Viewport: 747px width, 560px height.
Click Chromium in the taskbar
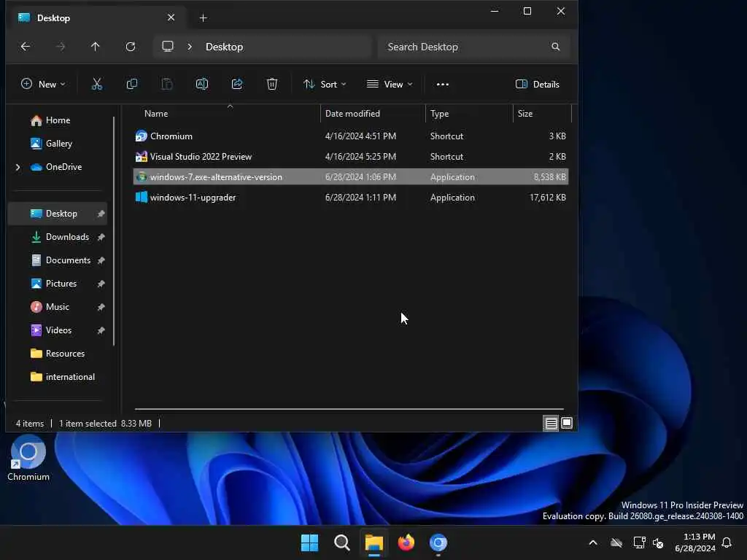[x=438, y=542]
